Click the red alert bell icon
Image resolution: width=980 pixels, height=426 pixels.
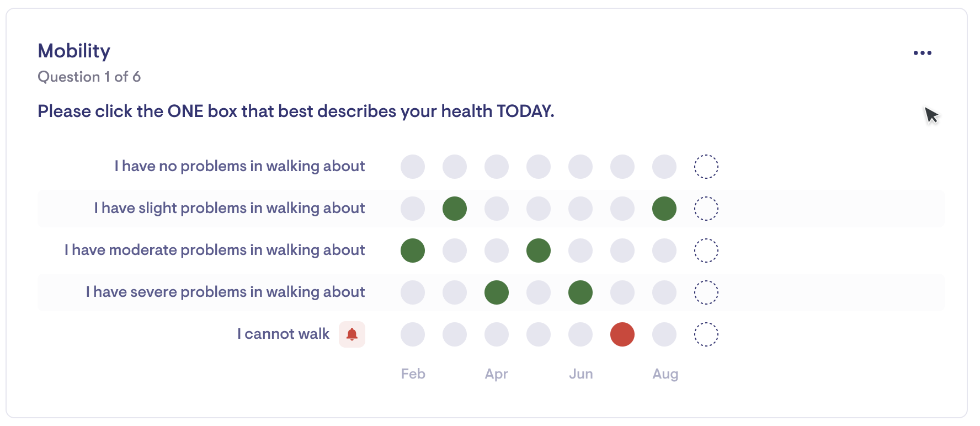[x=352, y=334]
